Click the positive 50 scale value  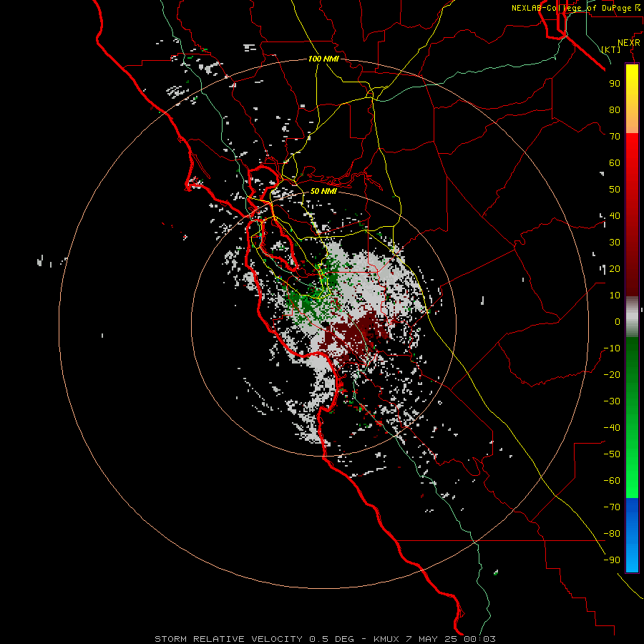615,190
